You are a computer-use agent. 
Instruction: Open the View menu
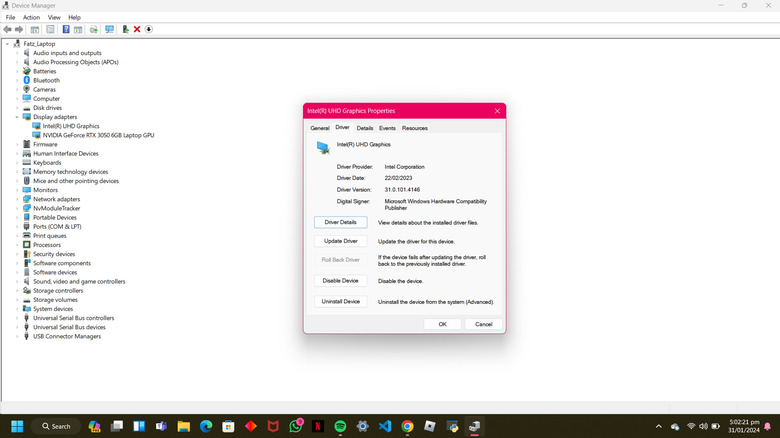click(x=54, y=17)
